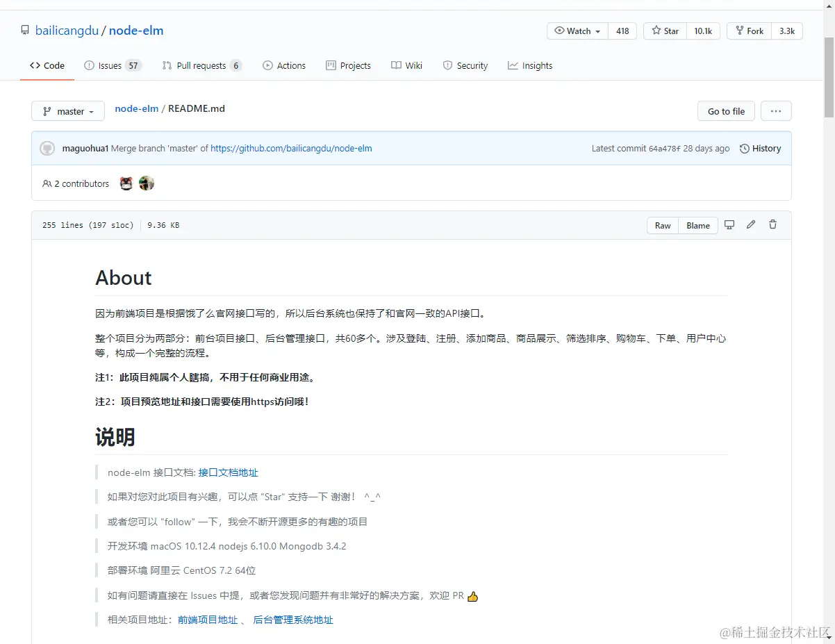Open commit hash 64a478f

tap(664, 148)
